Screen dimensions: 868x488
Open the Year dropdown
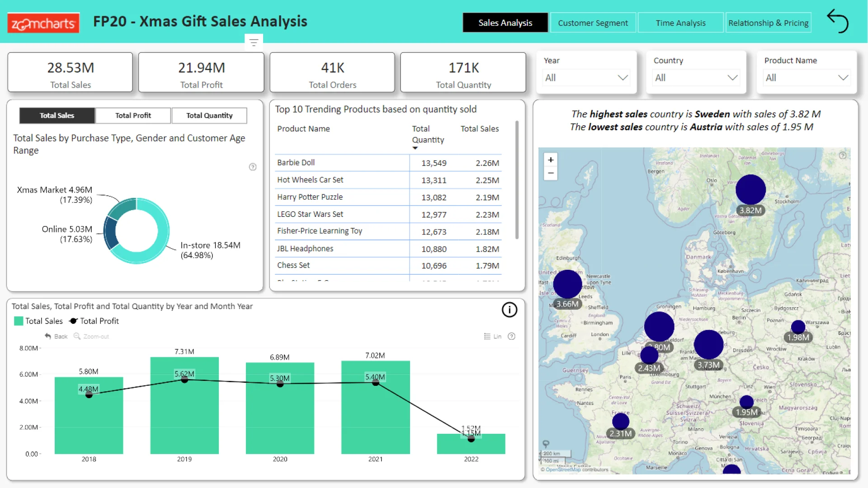pos(586,78)
